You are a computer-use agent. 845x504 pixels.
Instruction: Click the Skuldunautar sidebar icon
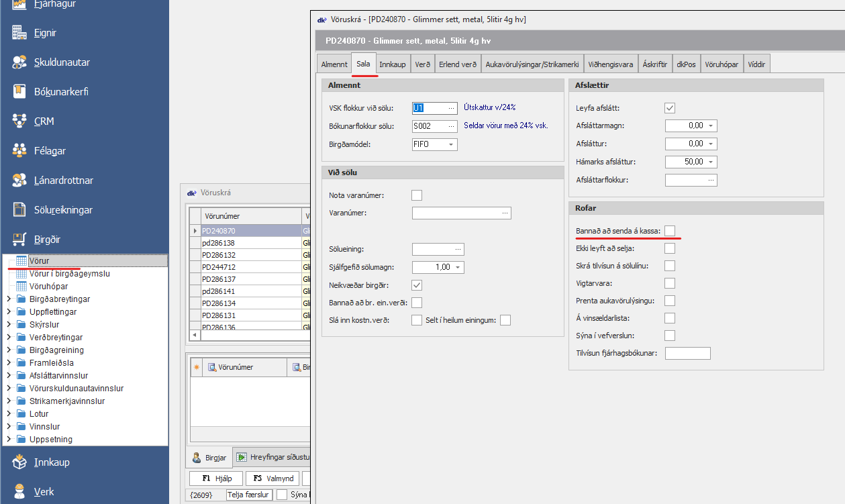tap(19, 62)
